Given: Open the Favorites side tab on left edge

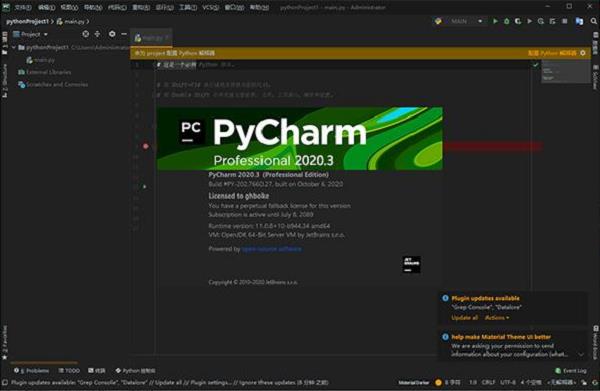Looking at the screenshot, I should (x=5, y=342).
